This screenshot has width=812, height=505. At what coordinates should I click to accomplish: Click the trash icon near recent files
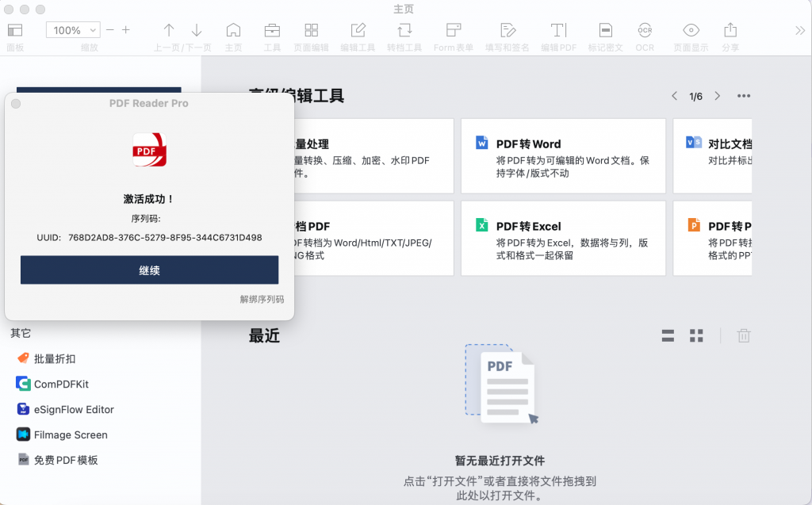(743, 335)
